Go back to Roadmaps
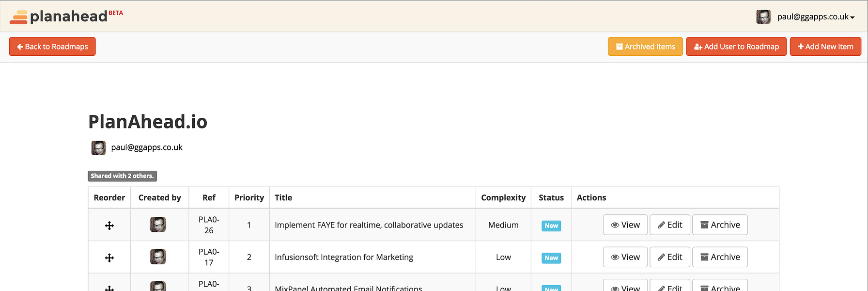The height and width of the screenshot is (291, 868). [52, 47]
